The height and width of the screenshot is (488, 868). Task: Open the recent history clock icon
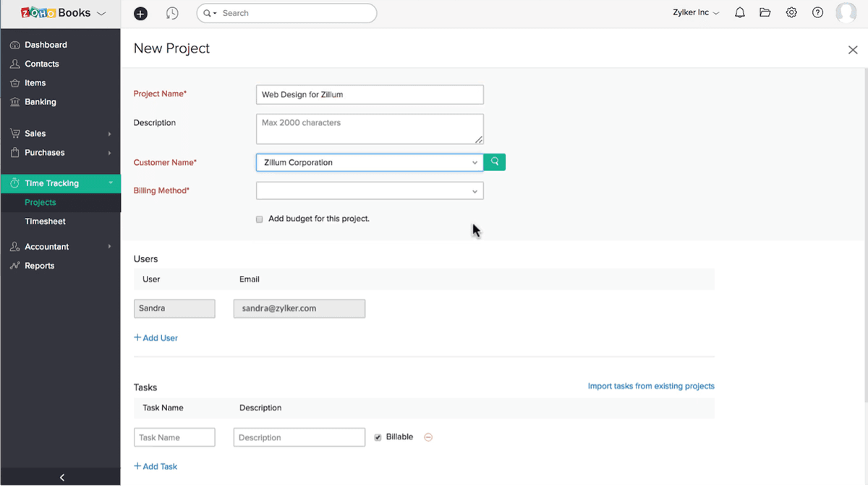(x=171, y=13)
